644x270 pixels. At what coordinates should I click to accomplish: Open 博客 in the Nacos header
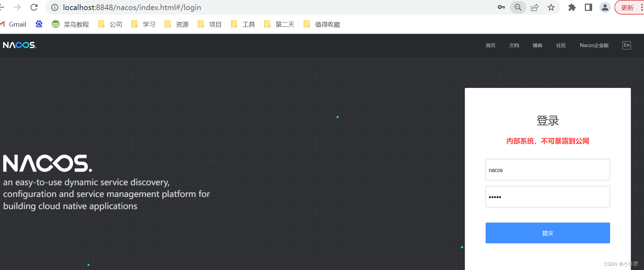coord(537,45)
